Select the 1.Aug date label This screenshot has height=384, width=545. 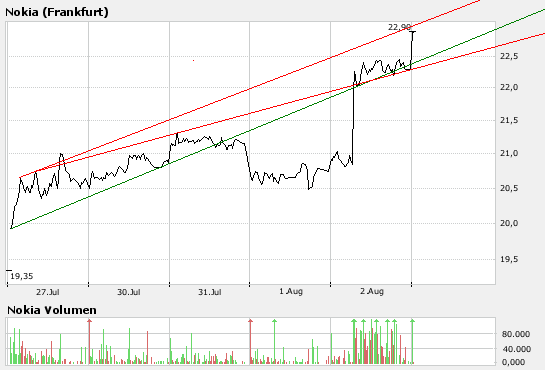pos(291,291)
